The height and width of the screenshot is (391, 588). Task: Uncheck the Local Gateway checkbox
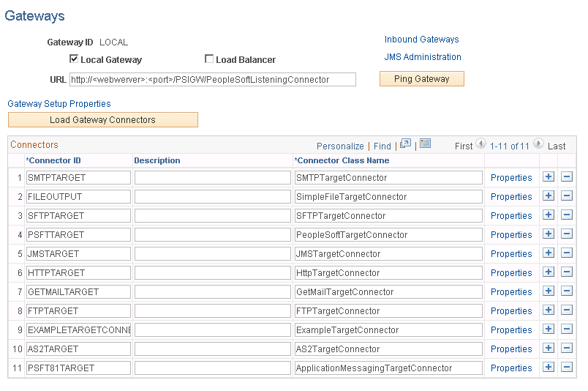(73, 59)
